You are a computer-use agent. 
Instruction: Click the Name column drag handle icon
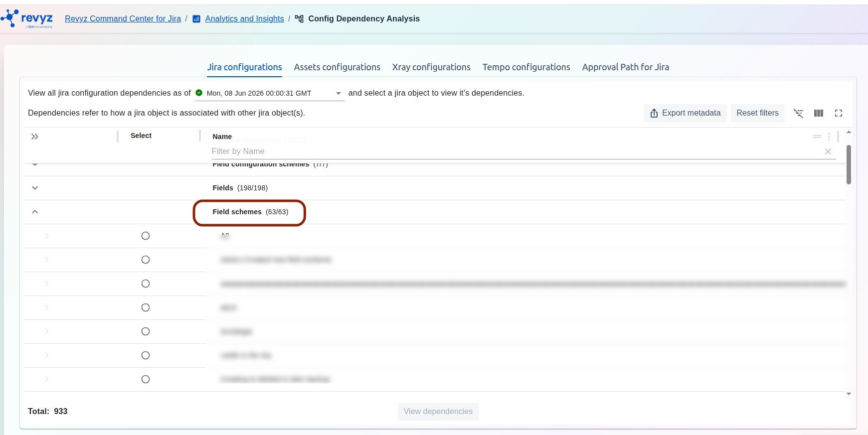click(817, 137)
